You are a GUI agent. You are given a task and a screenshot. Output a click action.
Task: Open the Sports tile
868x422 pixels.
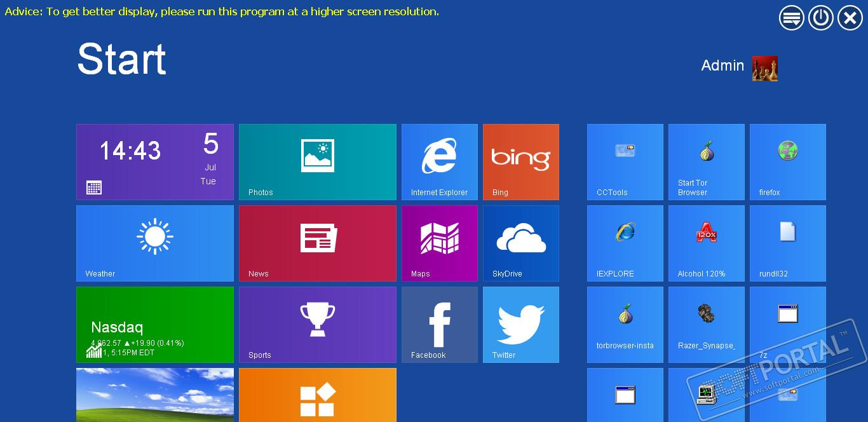click(318, 325)
